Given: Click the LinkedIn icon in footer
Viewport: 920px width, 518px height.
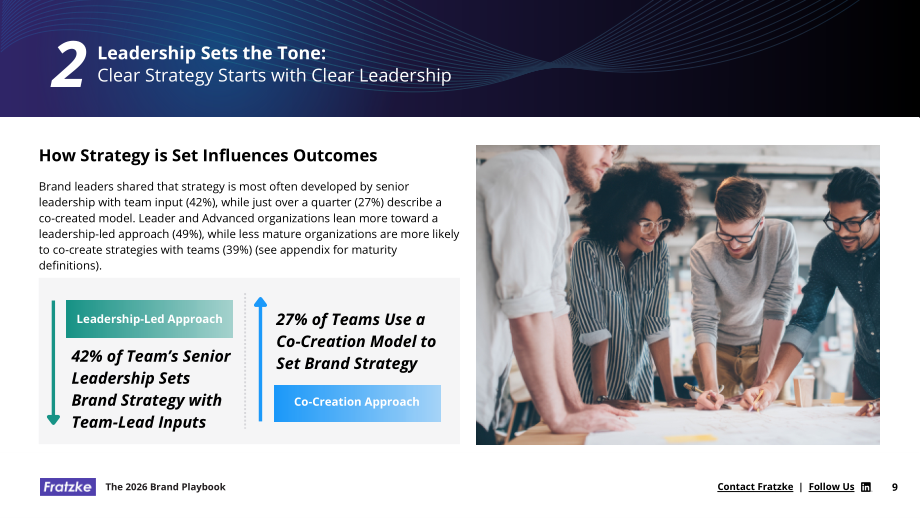Looking at the screenshot, I should pyautogui.click(x=865, y=487).
